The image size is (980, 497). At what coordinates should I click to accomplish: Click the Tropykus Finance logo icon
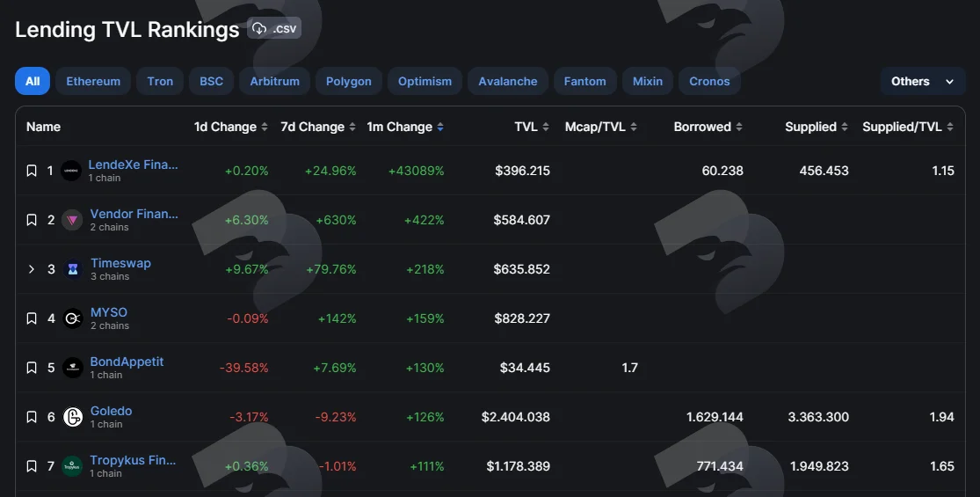(72, 466)
